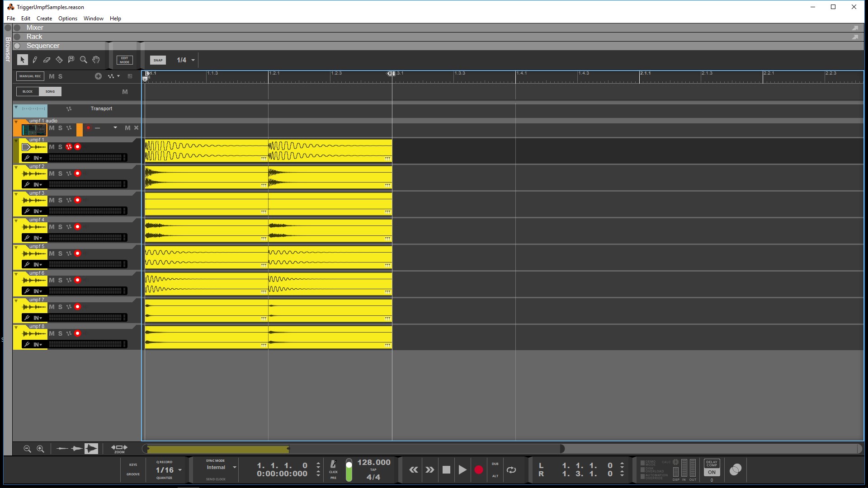Click the metronome Click icon
Viewport: 868px width, 488px height.
[333, 465]
